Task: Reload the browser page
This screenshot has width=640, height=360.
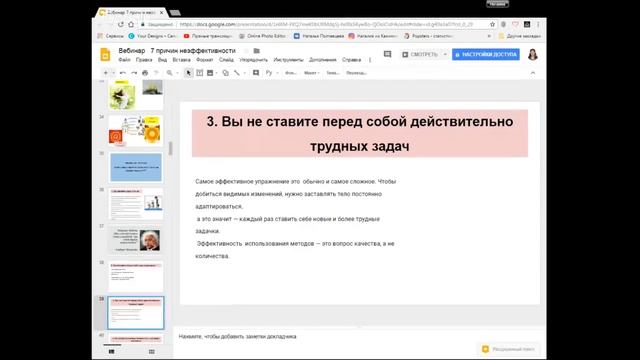Action: point(120,24)
